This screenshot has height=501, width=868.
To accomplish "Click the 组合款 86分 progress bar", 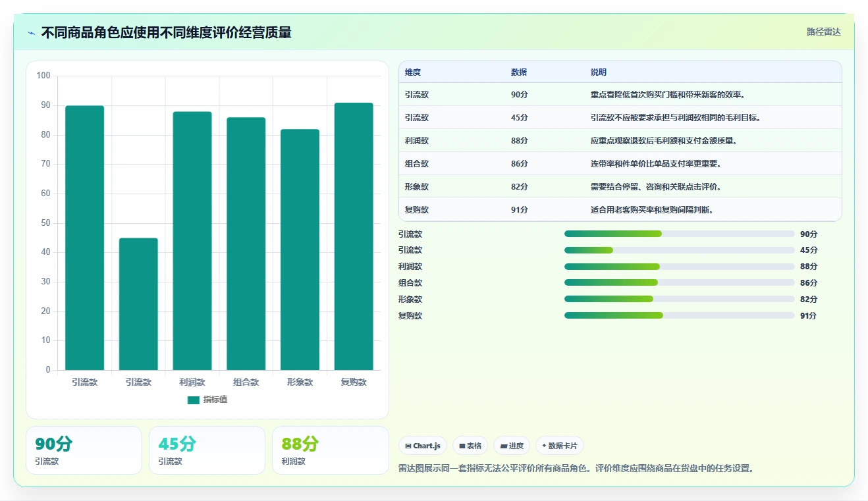I will (679, 282).
